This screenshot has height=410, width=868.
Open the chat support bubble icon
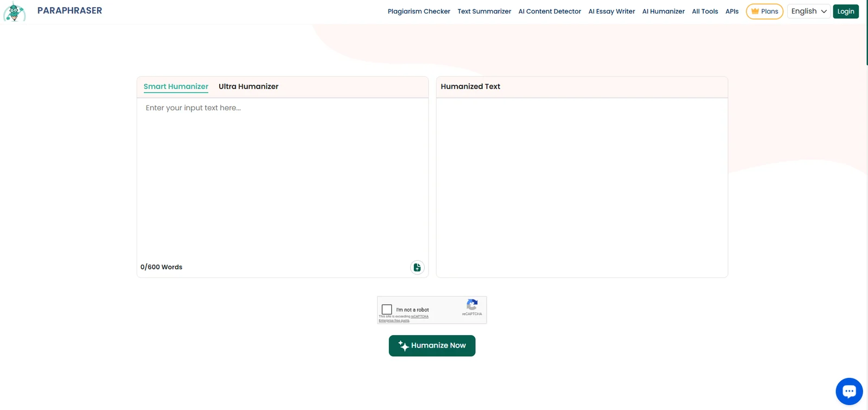[x=849, y=391]
